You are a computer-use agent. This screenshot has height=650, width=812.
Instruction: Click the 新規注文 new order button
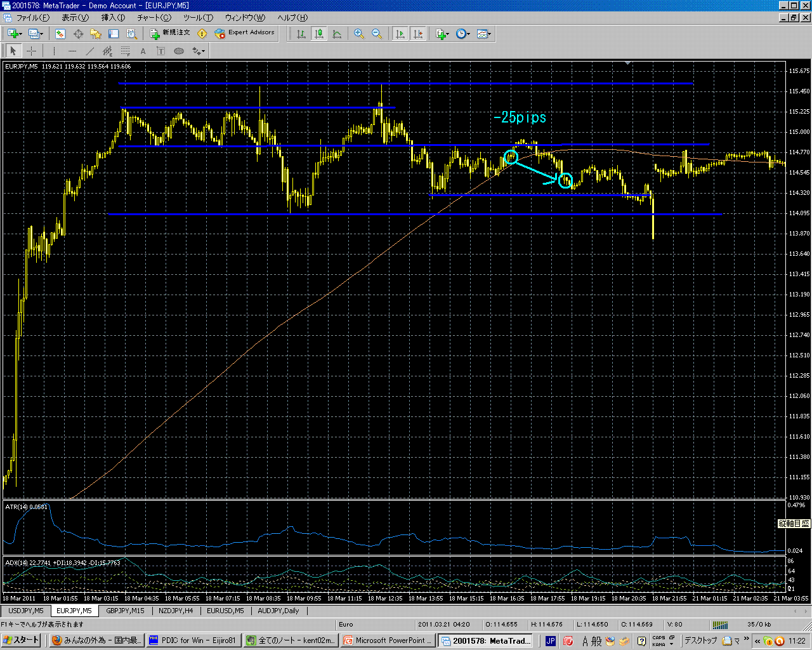pos(170,33)
